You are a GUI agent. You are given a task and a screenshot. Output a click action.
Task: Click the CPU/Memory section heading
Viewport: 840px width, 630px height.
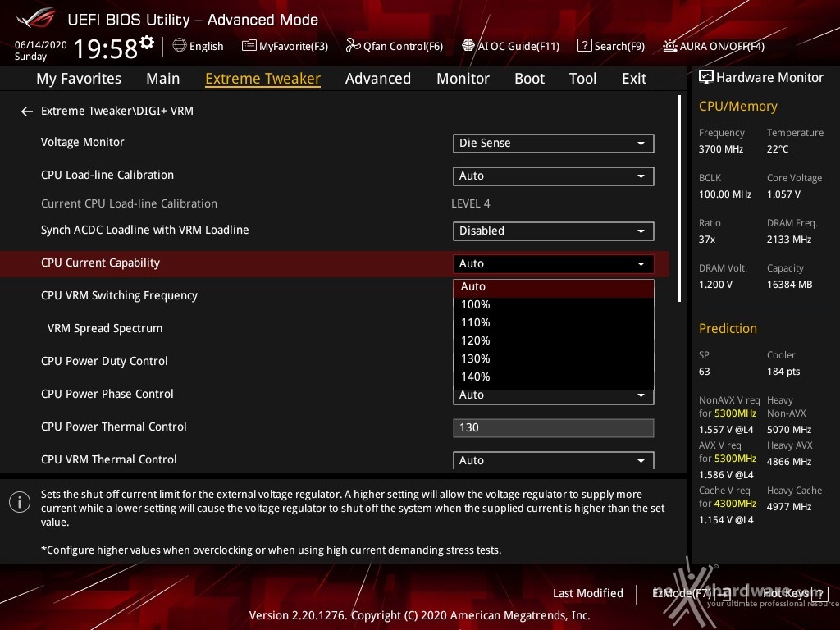738,107
